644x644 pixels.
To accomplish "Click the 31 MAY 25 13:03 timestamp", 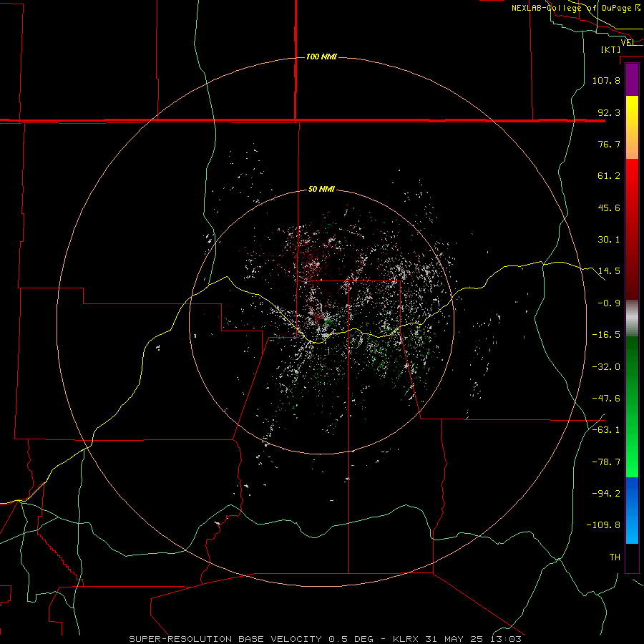I will click(x=472, y=639).
